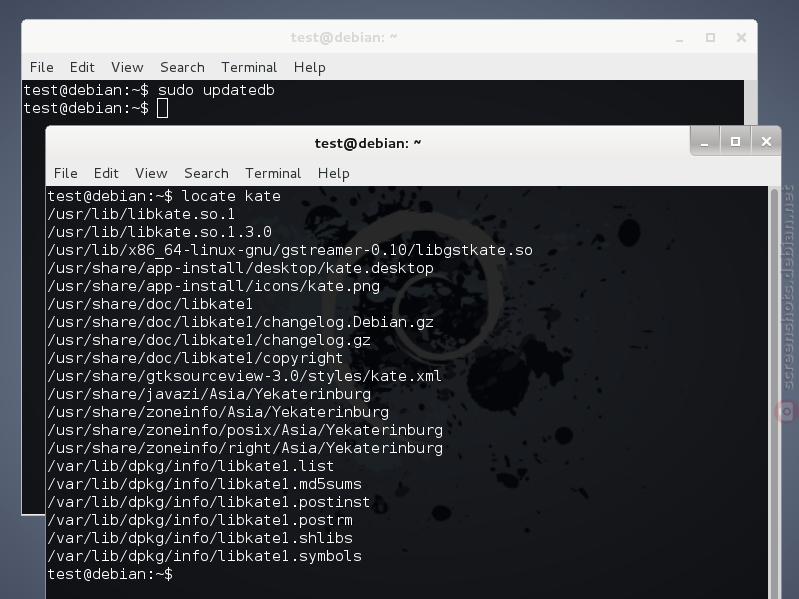The height and width of the screenshot is (599, 799).
Task: Click the libkate1.postinst path line
Action: pos(209,502)
